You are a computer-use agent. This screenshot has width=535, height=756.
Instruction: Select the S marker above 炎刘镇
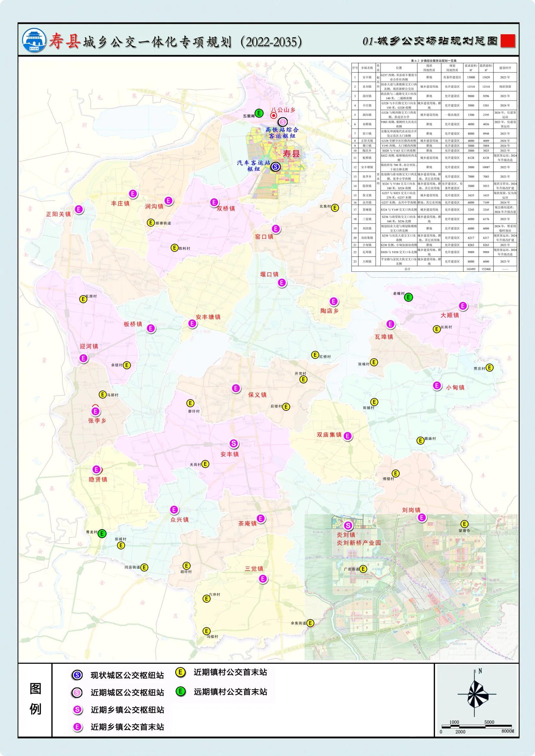348,525
